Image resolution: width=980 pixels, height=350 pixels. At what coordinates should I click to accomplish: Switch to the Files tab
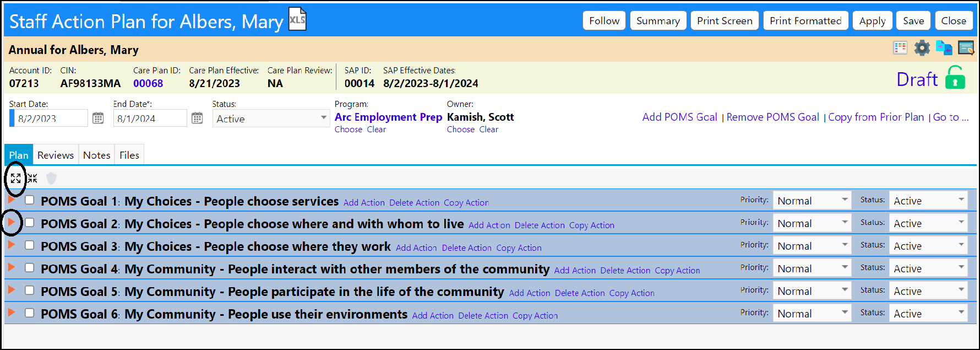coord(129,155)
